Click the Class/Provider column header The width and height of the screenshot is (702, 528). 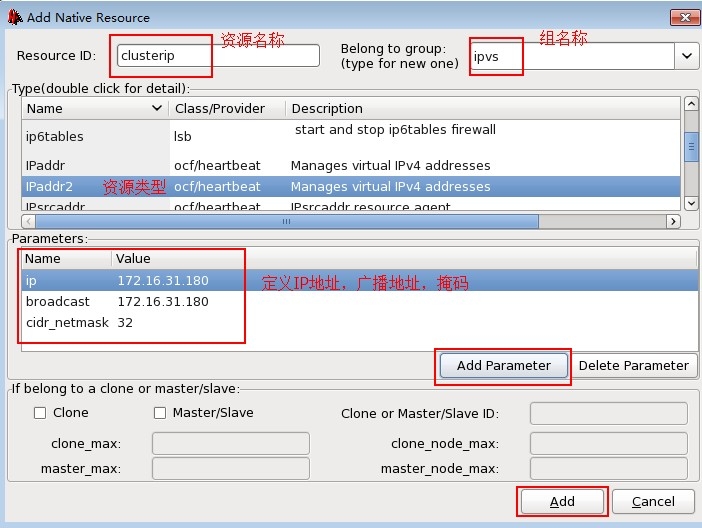[227, 108]
